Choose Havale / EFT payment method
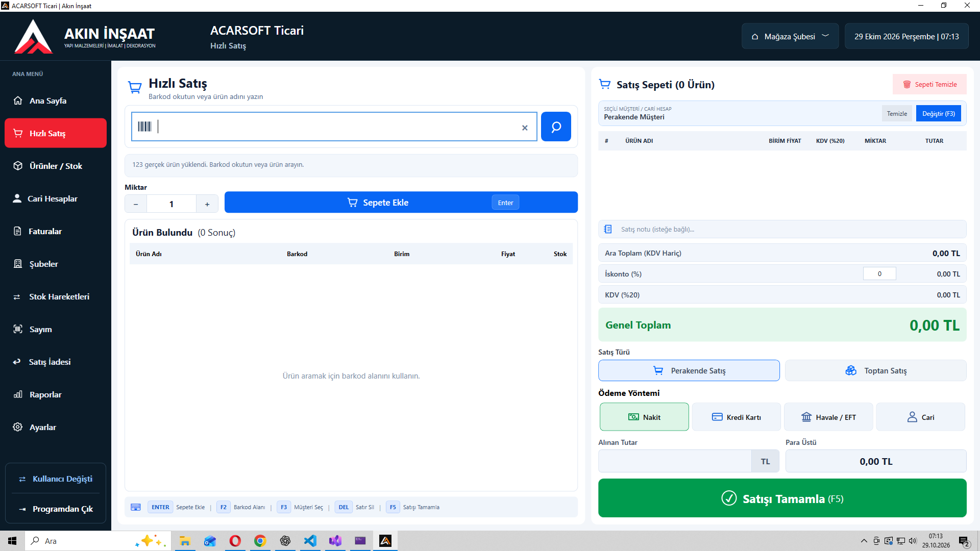This screenshot has height=551, width=980. [x=828, y=417]
